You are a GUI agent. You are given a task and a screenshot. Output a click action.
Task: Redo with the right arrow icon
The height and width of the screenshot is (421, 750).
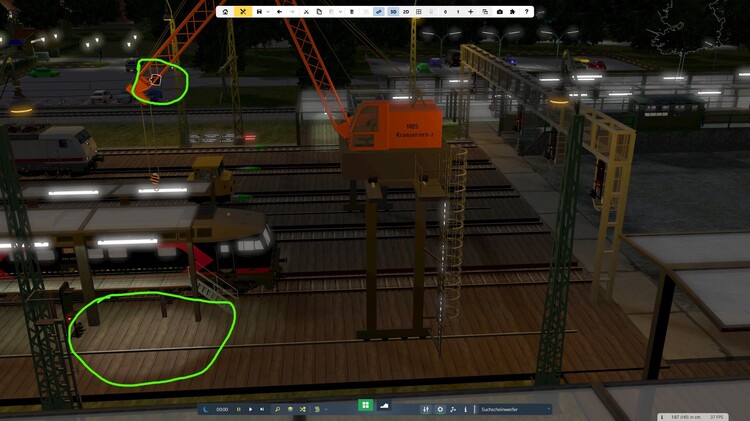[292, 11]
